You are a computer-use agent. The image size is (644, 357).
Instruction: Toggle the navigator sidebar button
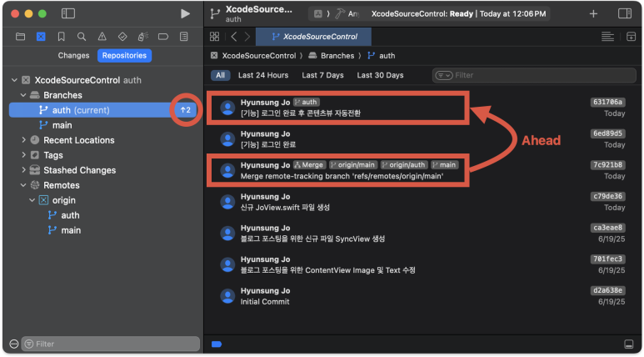pyautogui.click(x=68, y=13)
